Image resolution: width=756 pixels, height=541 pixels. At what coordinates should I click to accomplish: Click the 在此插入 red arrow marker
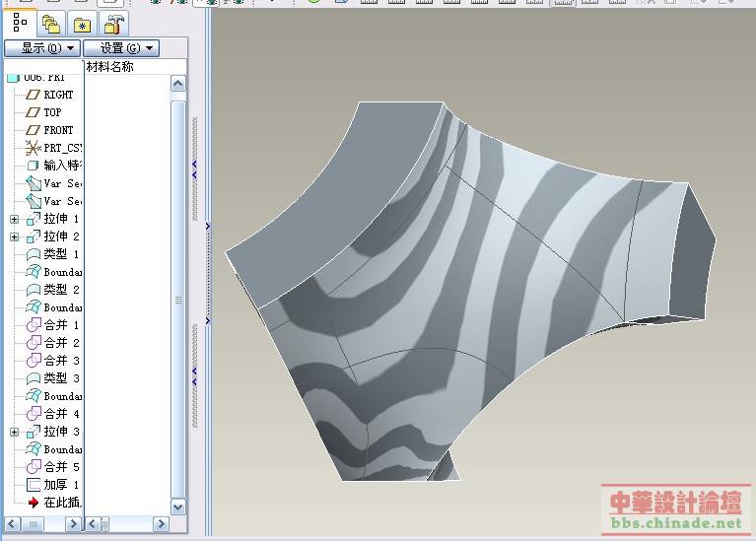pyautogui.click(x=33, y=503)
